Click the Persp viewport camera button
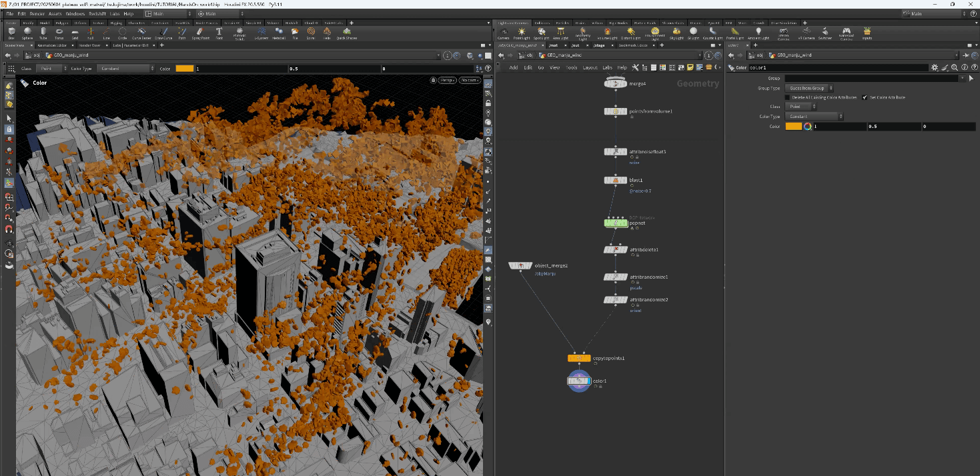This screenshot has height=476, width=980. (447, 80)
